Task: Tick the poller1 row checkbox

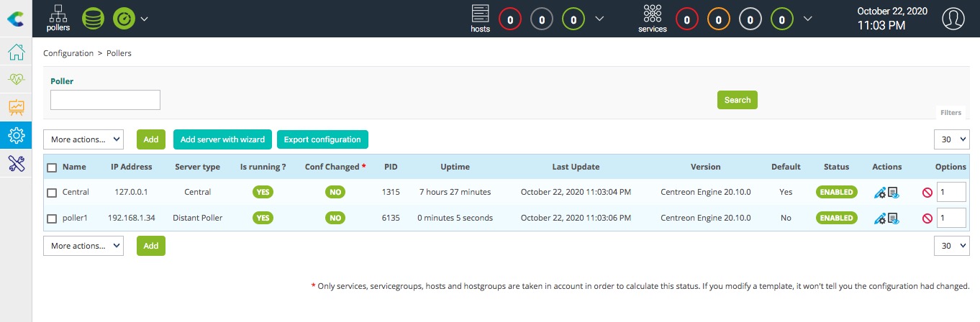Action: tap(52, 218)
